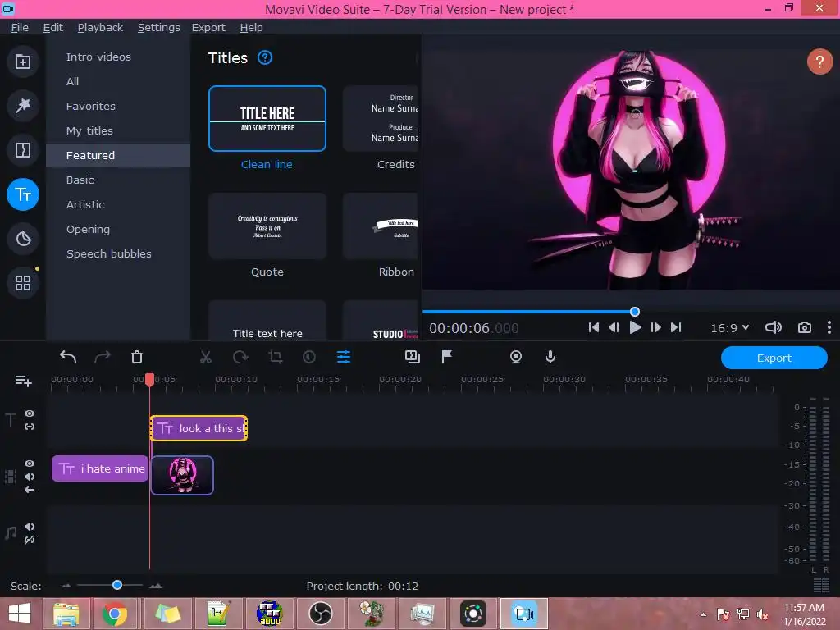
Task: Click the blue Export button
Action: pos(774,358)
